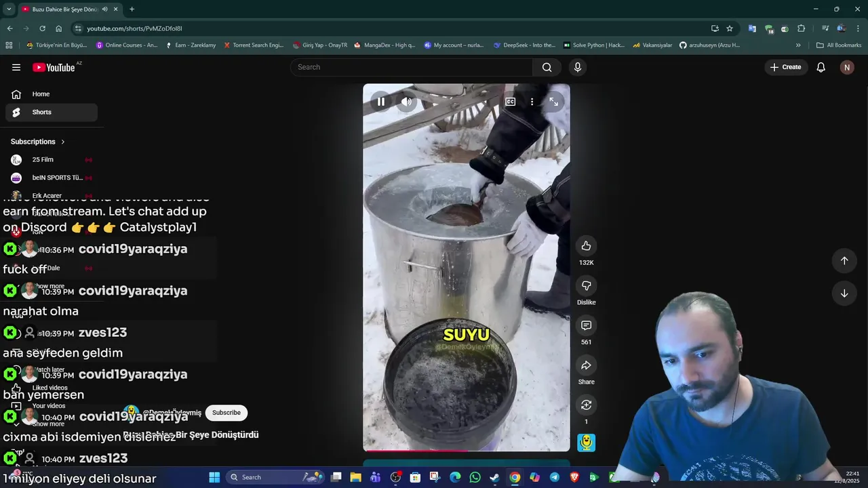Close the 'Buzu Dahice Bir Şeye Dönü' tab
Viewport: 868px width, 488px height.
115,9
